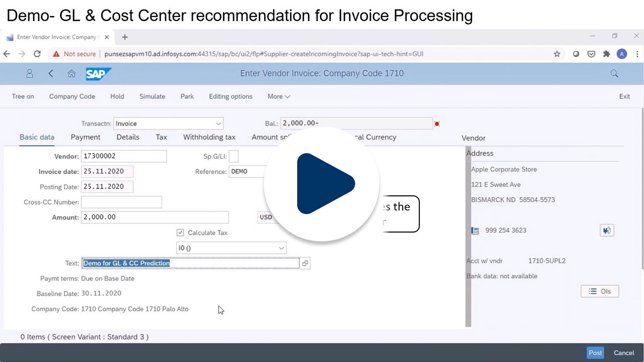This screenshot has height=362, width=644.
Task: Select the Vendor panel tab
Action: click(x=473, y=138)
